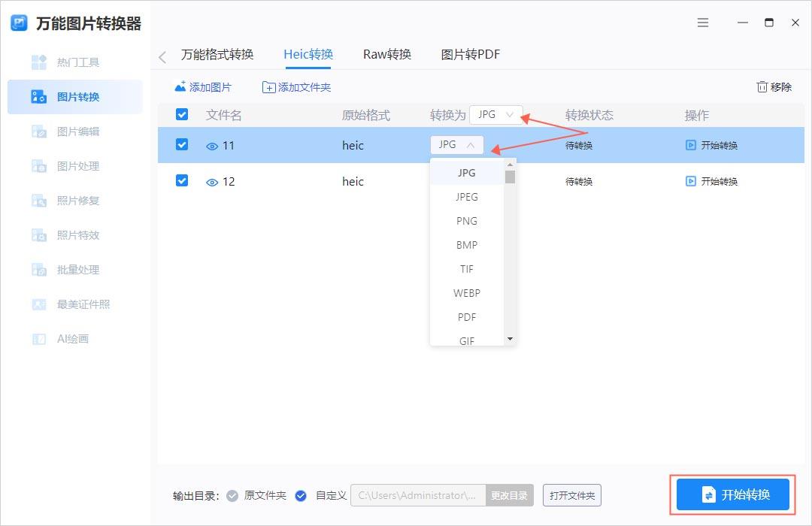Uncheck the select-all checkbox in header

180,114
